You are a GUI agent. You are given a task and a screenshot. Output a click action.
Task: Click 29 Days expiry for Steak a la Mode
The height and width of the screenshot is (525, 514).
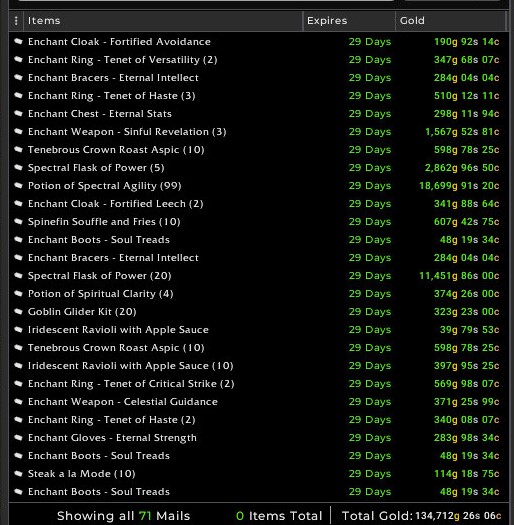pyautogui.click(x=370, y=474)
